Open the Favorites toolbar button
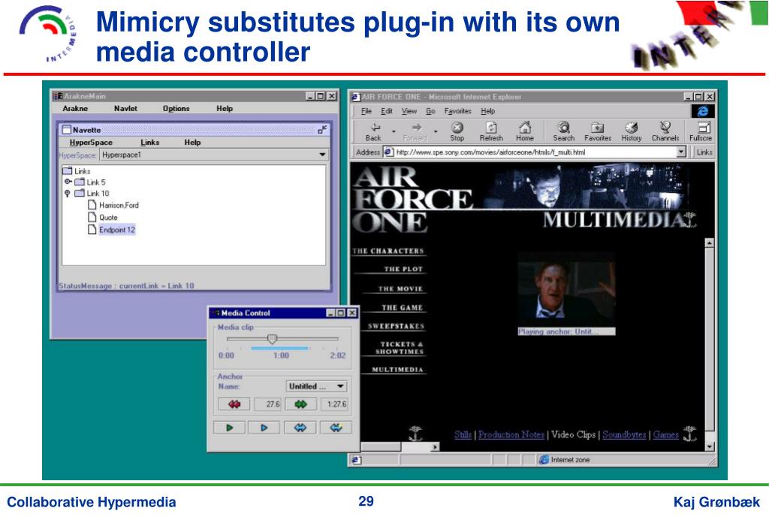 coord(598,132)
